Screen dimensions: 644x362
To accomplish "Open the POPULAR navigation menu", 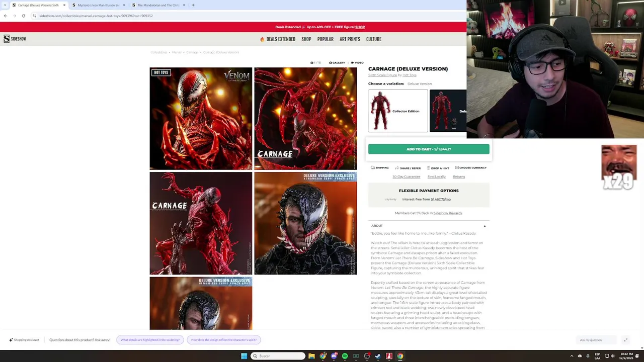I will pos(326,39).
